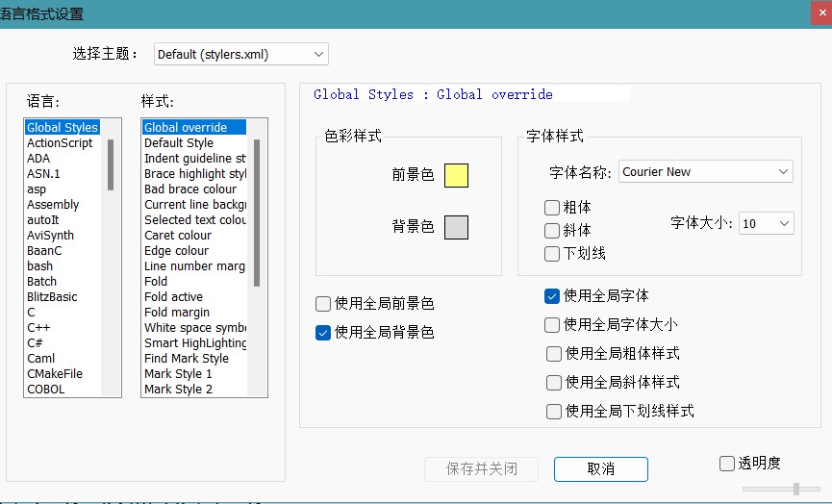Select Global override style
Viewport: 832px width, 504px height.
(194, 127)
